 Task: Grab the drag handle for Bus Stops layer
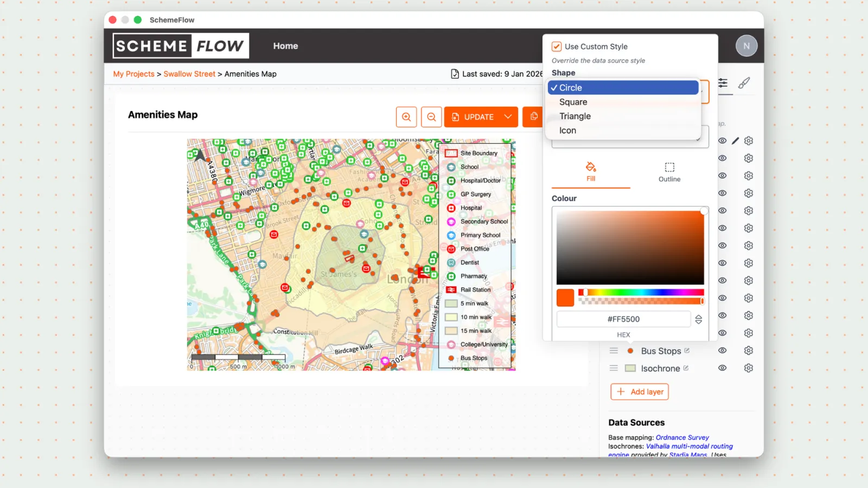614,351
